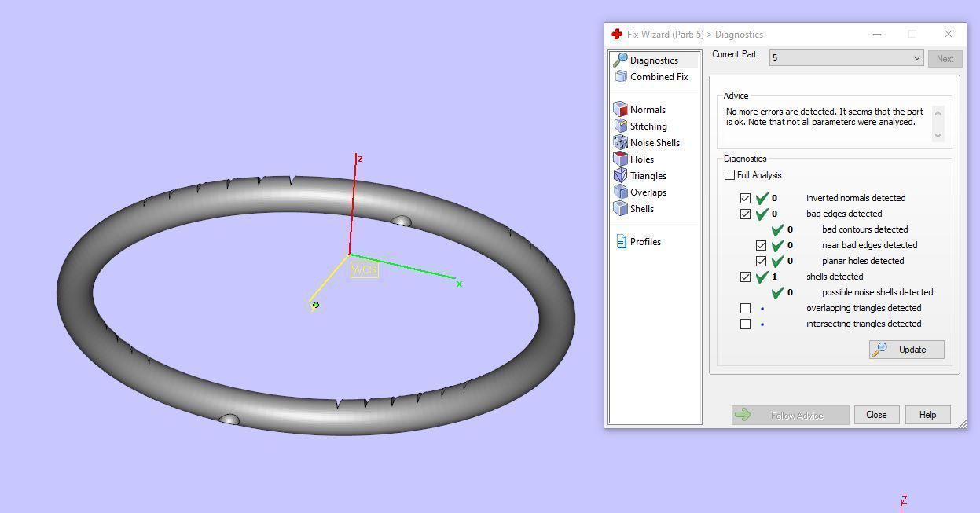This screenshot has width=980, height=513.
Task: Click the red cross Fix Wizard title icon
Action: 617,34
